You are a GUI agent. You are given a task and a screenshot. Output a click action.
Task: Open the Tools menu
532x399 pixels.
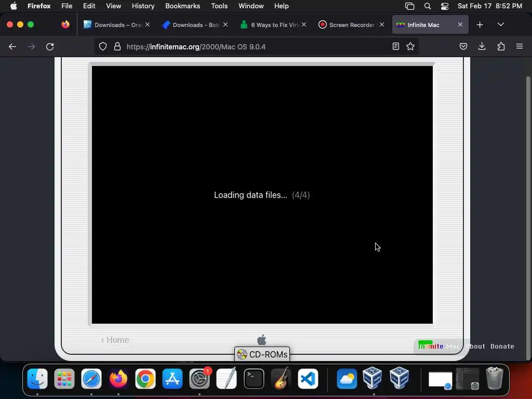(220, 6)
